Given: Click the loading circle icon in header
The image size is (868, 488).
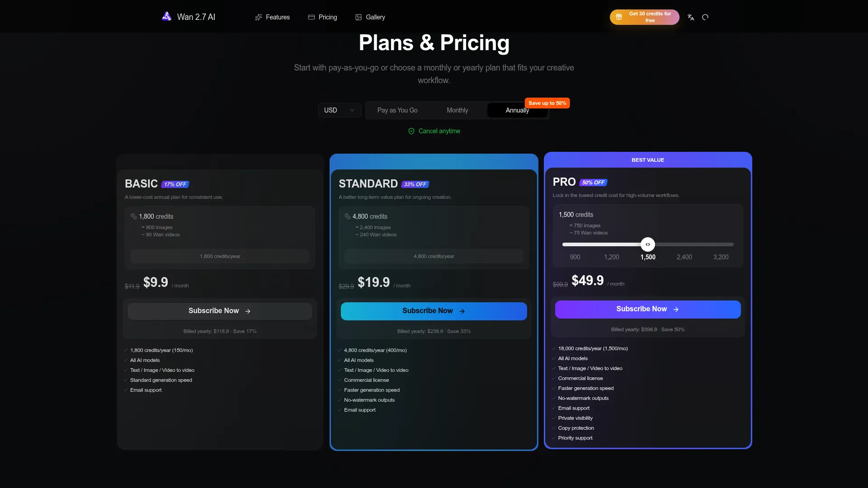Looking at the screenshot, I should (705, 17).
